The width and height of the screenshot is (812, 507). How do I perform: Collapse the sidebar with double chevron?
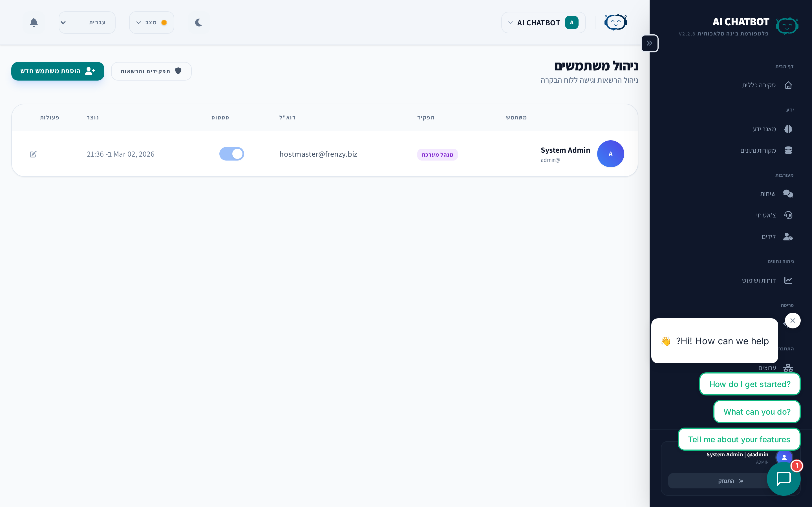click(x=650, y=43)
